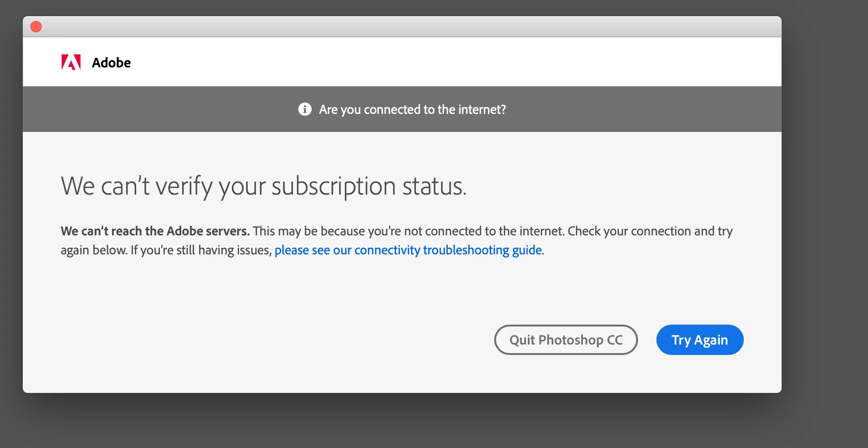Click the "We can't verify your subscription status." heading
The image size is (868, 448).
pos(264,186)
